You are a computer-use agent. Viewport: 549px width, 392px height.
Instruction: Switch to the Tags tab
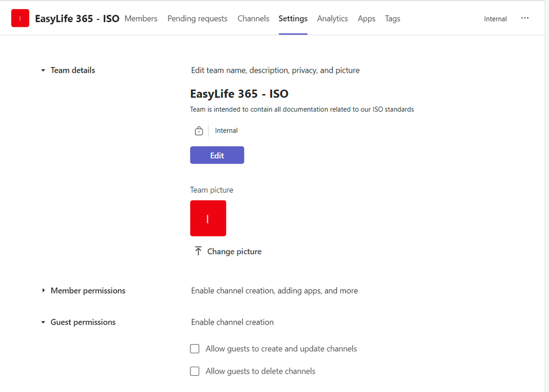[x=392, y=18]
